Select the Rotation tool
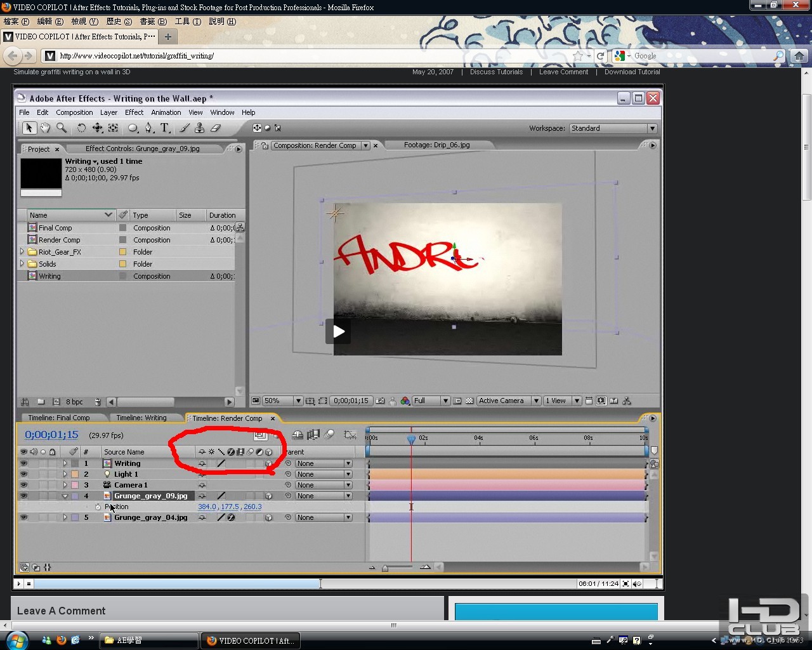 [x=81, y=128]
